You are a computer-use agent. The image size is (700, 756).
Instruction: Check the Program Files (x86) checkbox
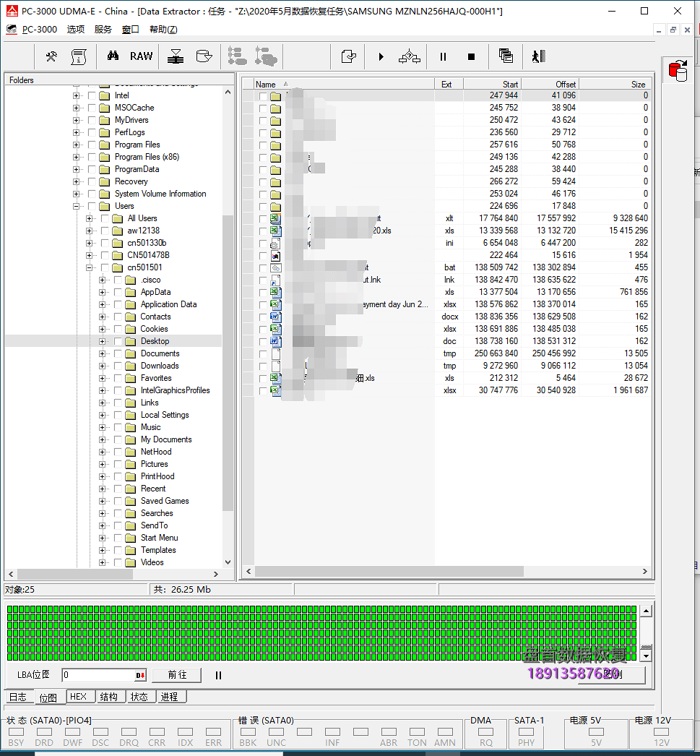[92, 157]
